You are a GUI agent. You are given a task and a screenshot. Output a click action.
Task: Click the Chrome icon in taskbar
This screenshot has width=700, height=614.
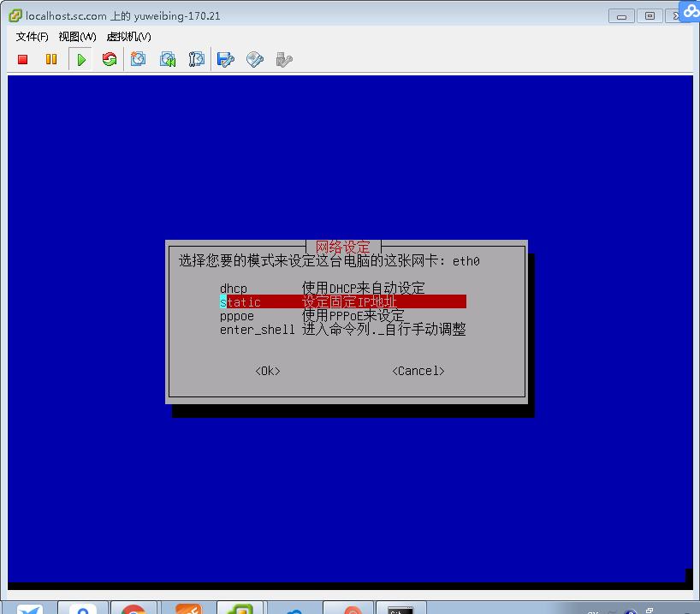[133, 609]
